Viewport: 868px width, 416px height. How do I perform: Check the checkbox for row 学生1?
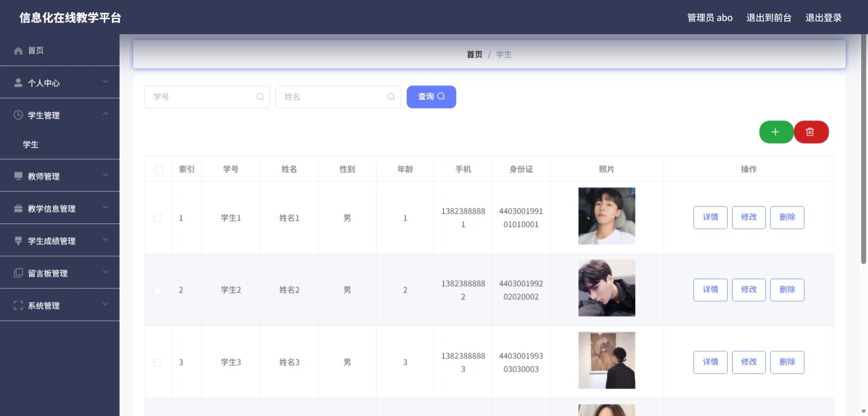coord(158,218)
